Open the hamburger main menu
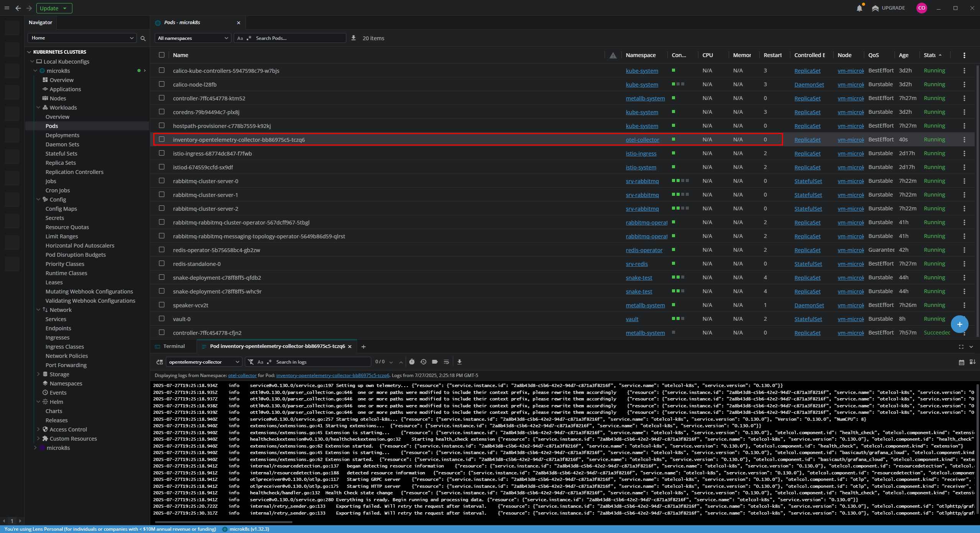 click(7, 8)
